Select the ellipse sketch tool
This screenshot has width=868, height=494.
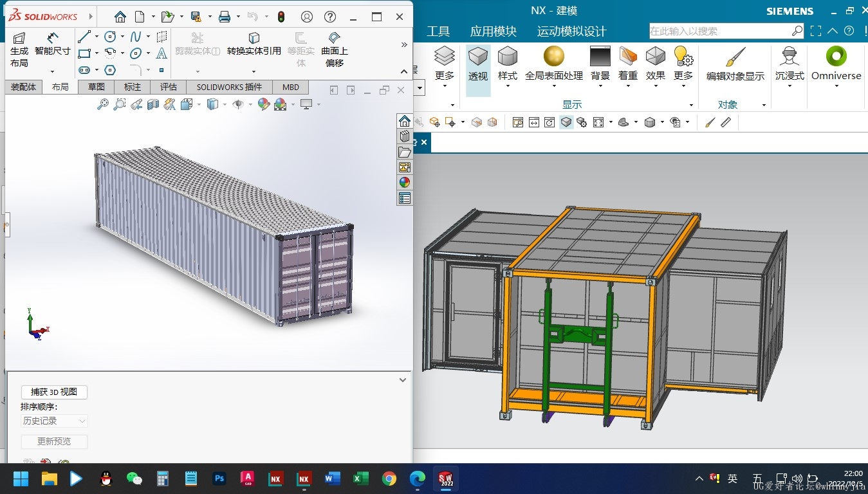click(x=136, y=53)
